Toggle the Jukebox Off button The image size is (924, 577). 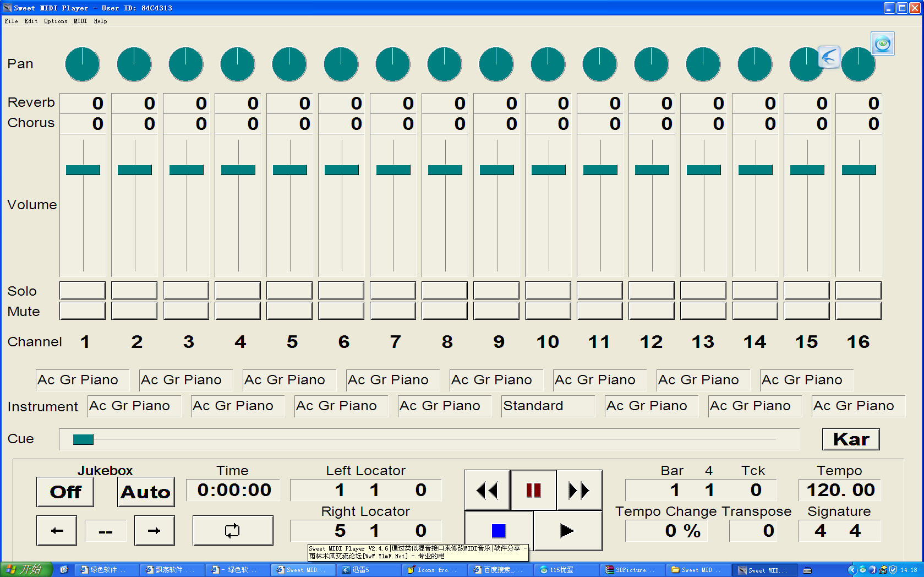[x=65, y=492]
